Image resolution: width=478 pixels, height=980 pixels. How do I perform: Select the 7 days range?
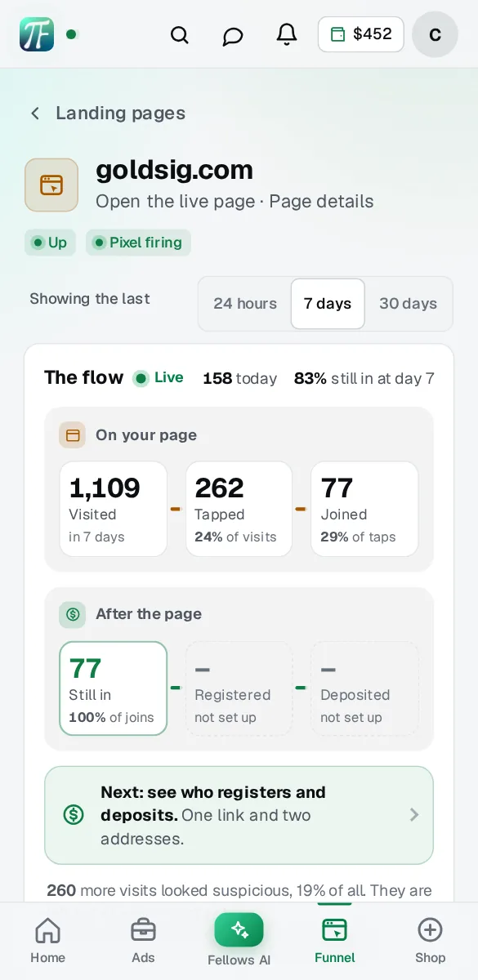328,304
